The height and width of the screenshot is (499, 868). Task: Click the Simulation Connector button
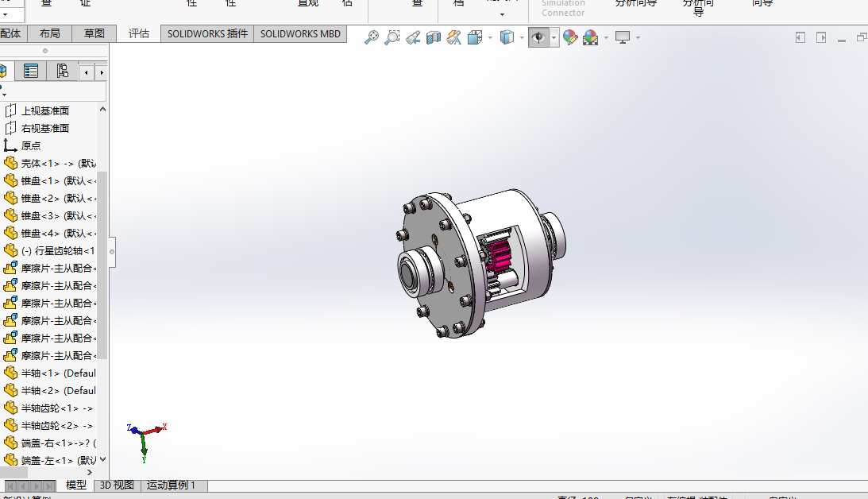pyautogui.click(x=563, y=8)
